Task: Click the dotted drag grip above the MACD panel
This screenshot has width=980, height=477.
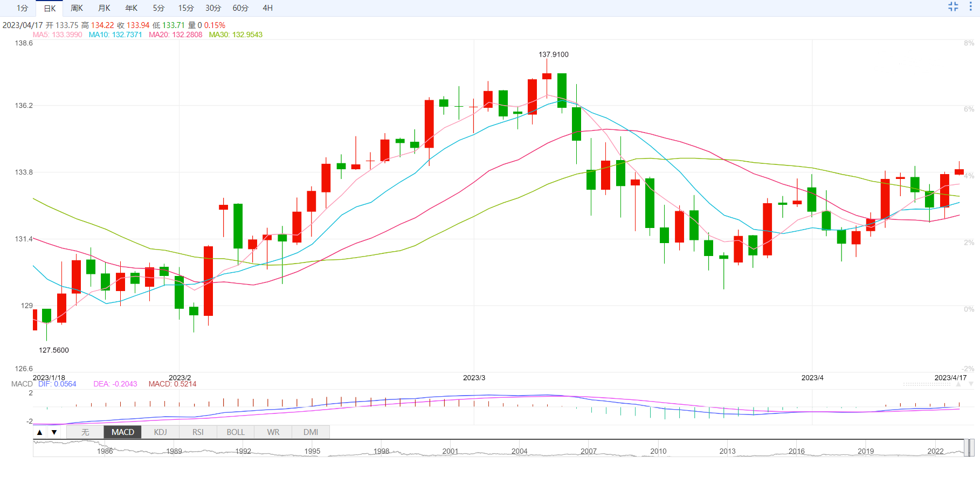Action: [927, 384]
